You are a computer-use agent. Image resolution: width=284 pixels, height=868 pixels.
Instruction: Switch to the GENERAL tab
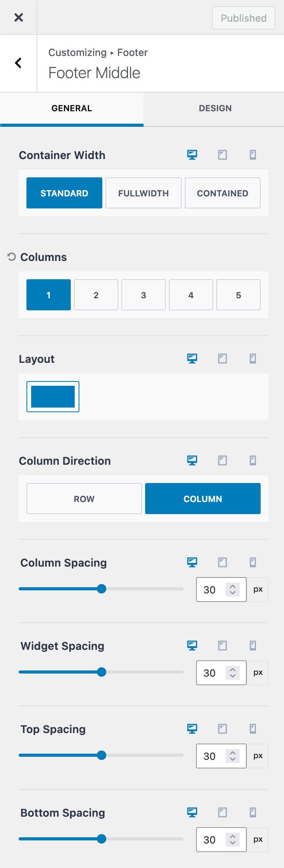(x=72, y=108)
